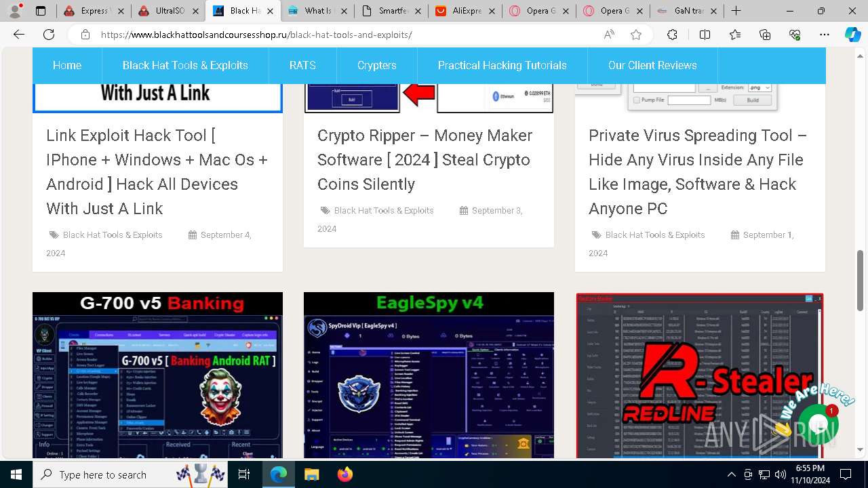Open Task View on taskbar
The height and width of the screenshot is (488, 868).
point(244,474)
